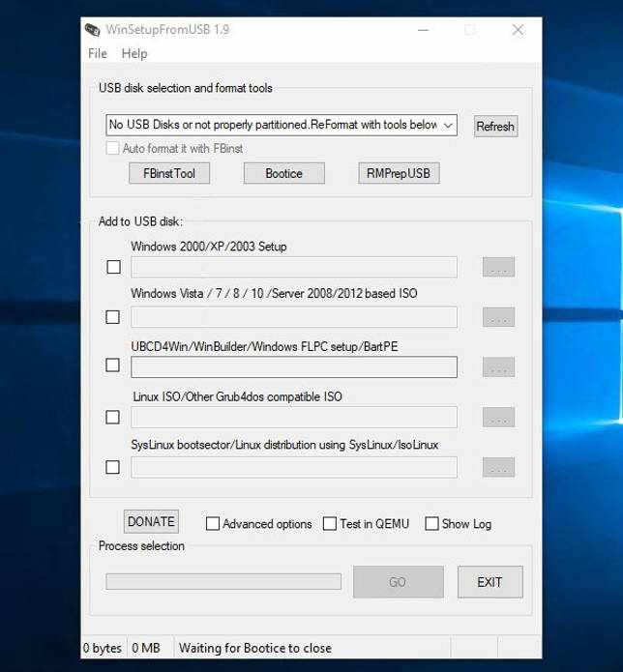This screenshot has width=623, height=672.
Task: Open the Help menu
Action: (134, 53)
